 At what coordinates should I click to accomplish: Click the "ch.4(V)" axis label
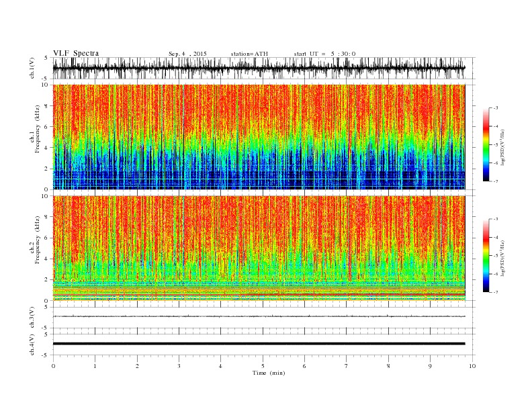point(32,345)
